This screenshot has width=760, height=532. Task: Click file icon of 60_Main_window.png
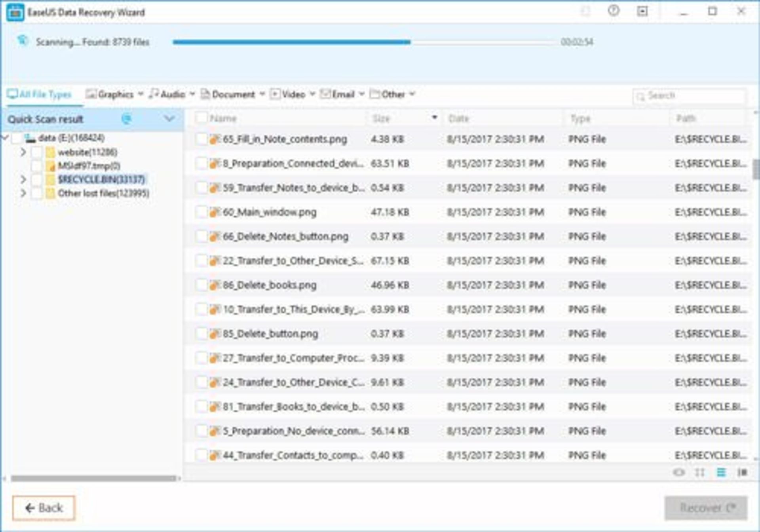pyautogui.click(x=214, y=212)
